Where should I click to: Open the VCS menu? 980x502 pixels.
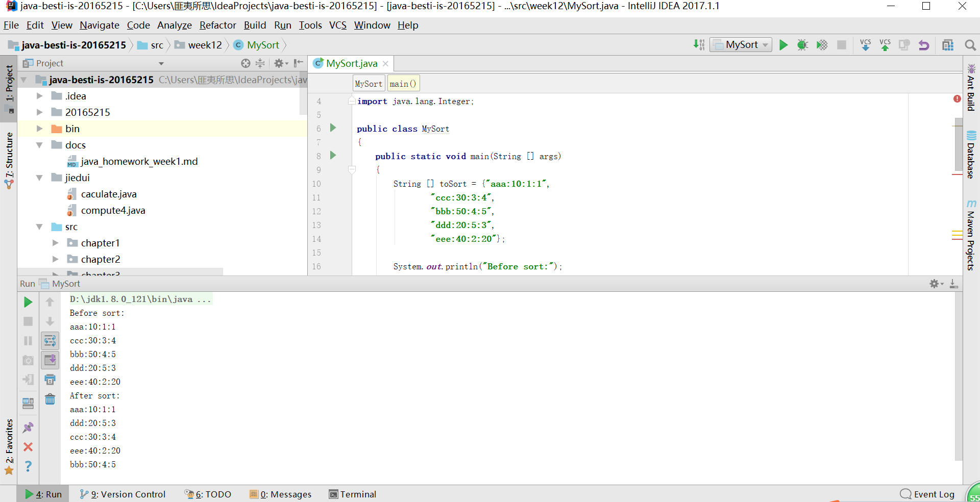point(337,25)
